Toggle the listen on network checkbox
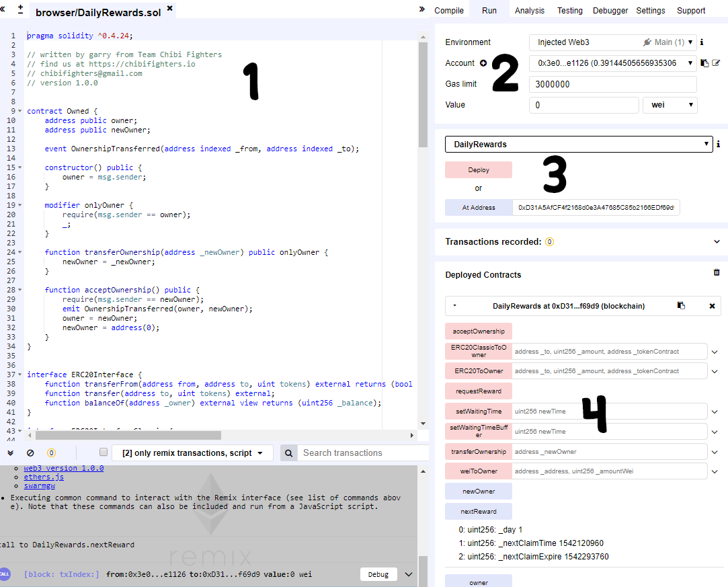 pyautogui.click(x=104, y=452)
